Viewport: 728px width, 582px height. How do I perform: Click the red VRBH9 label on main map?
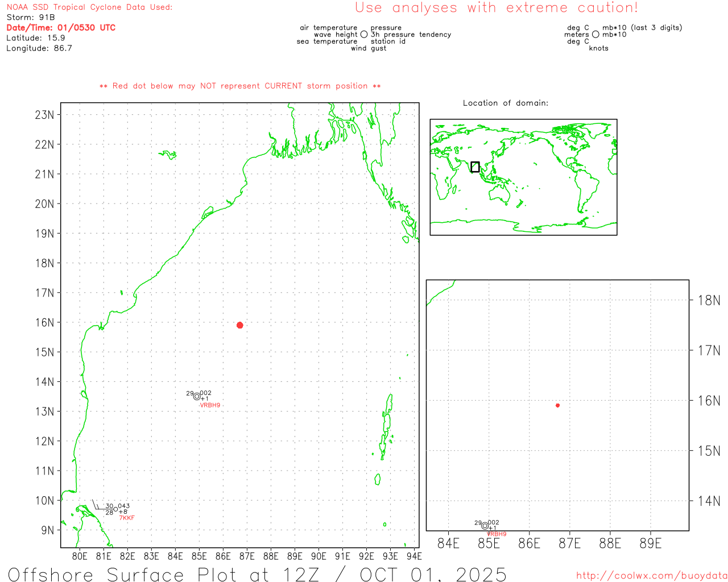(x=210, y=405)
